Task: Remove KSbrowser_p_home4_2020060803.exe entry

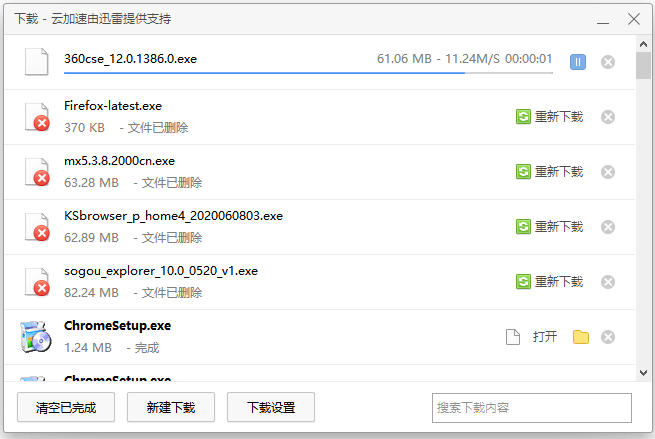Action: pyautogui.click(x=608, y=227)
